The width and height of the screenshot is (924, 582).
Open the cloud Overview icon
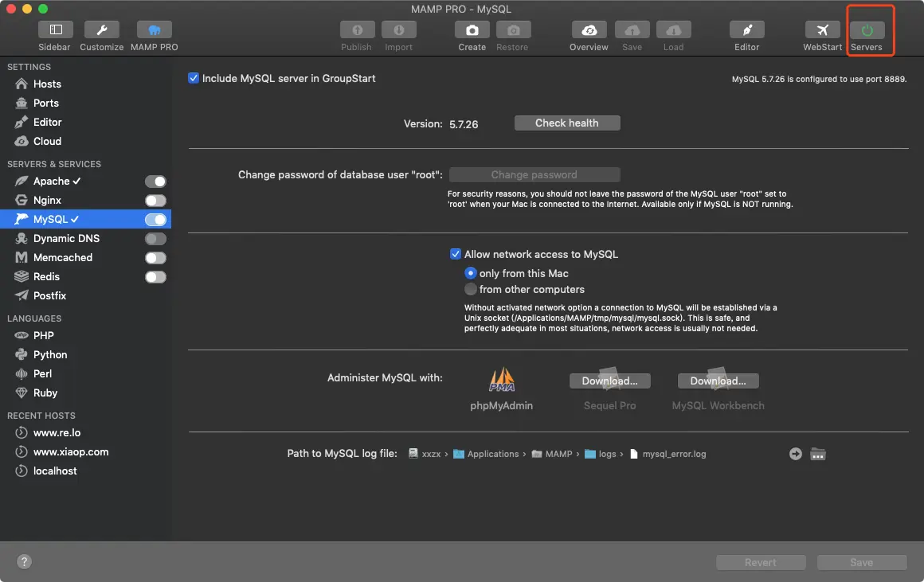pyautogui.click(x=589, y=29)
